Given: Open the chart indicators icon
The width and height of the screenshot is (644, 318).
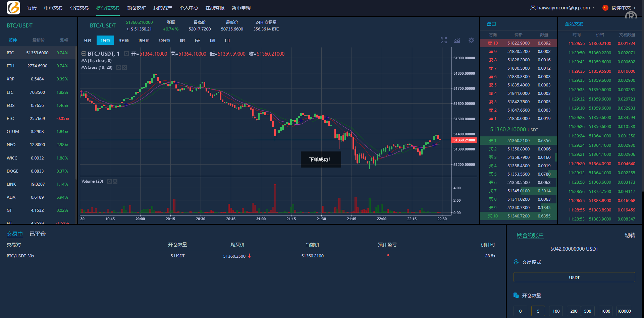Looking at the screenshot, I should coord(457,41).
